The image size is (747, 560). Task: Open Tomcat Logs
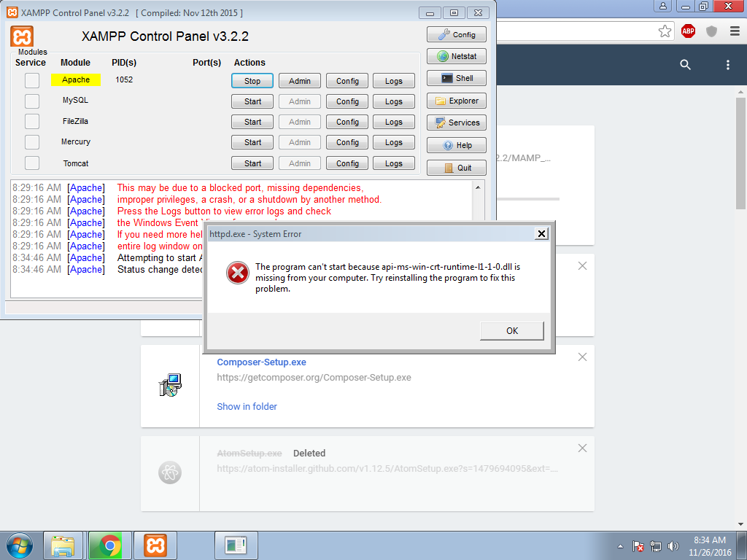pyautogui.click(x=393, y=163)
